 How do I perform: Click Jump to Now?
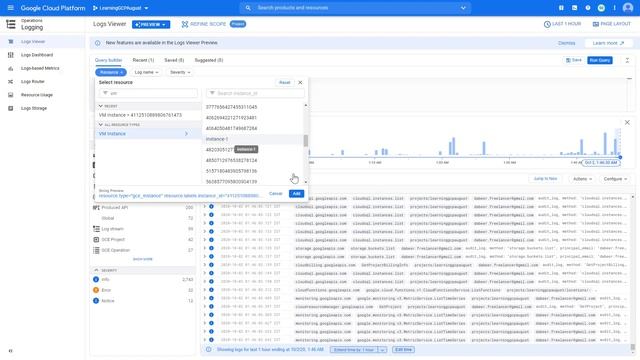click(545, 179)
